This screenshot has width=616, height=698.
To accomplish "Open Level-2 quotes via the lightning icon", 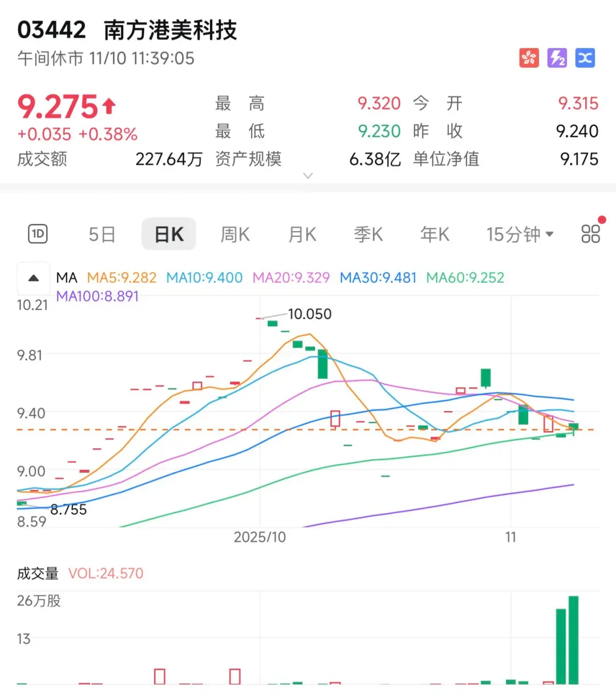I will 557,58.
